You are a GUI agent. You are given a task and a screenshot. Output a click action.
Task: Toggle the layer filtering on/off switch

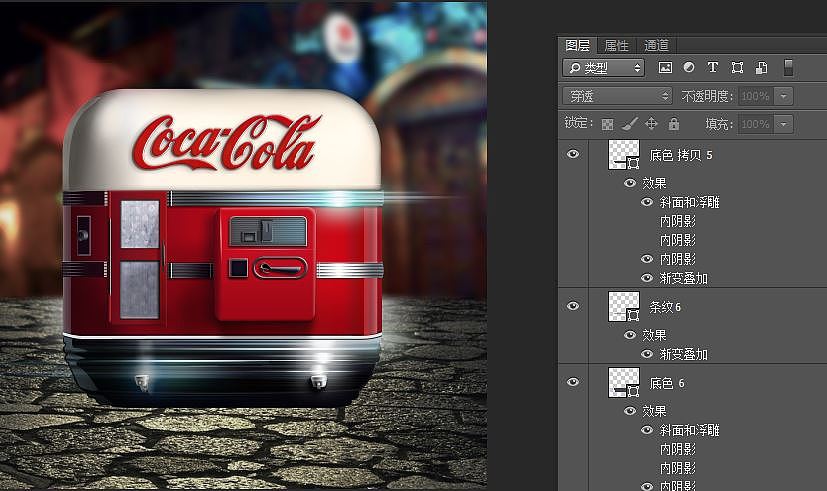788,68
